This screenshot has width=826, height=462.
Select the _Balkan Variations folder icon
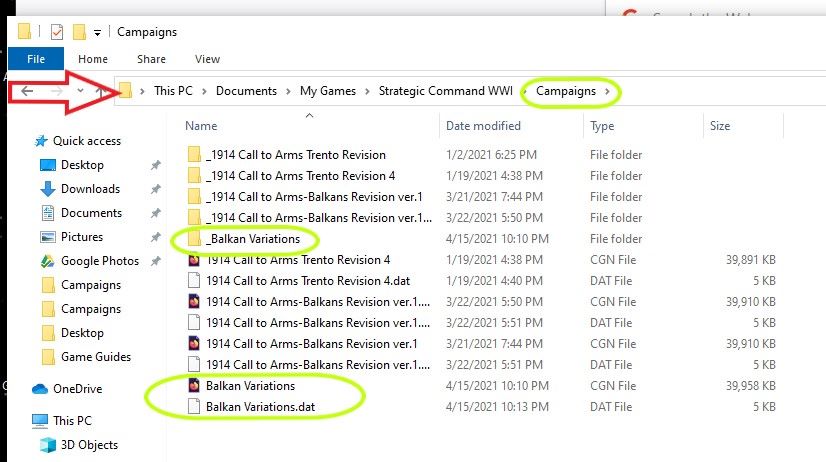point(194,239)
